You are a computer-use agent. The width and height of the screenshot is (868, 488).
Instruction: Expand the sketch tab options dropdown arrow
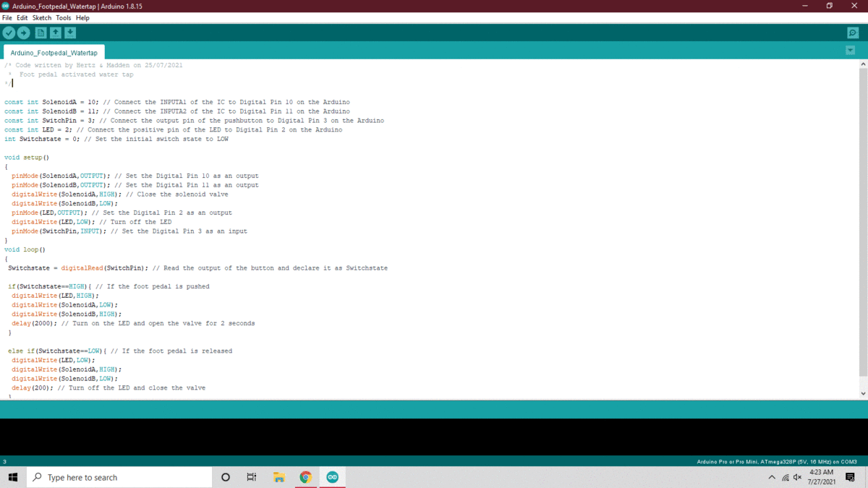(x=851, y=51)
